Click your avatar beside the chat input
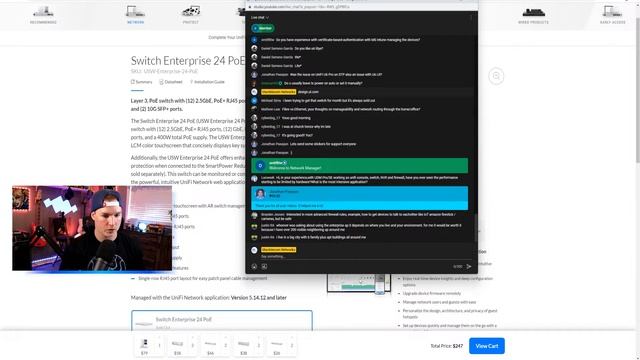Screen dimensions: 640x360 pos(254,250)
